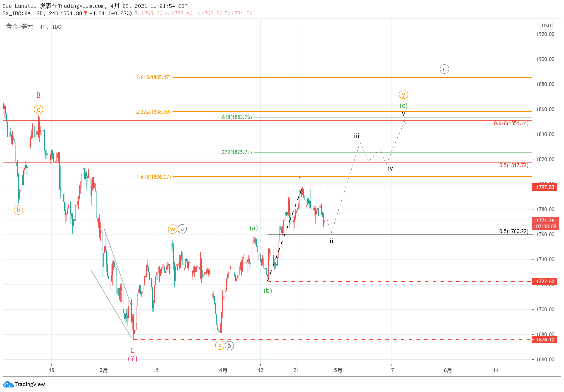Select the 1797.83 red price label
The height and width of the screenshot is (392, 564).
click(x=544, y=187)
